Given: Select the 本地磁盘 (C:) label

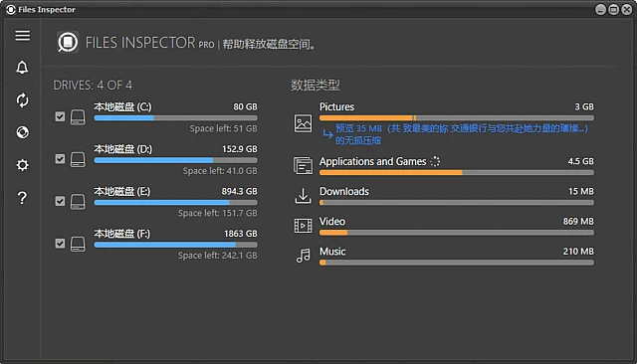Looking at the screenshot, I should pos(122,106).
